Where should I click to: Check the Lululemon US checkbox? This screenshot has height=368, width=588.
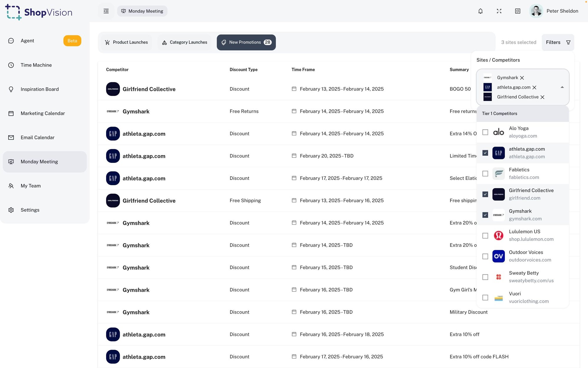(485, 236)
